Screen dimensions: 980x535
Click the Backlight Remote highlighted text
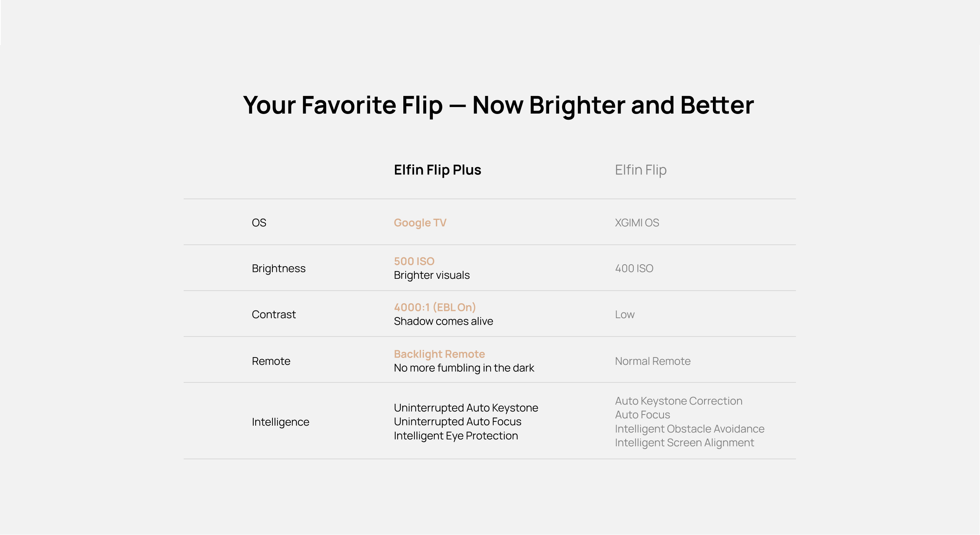(439, 354)
